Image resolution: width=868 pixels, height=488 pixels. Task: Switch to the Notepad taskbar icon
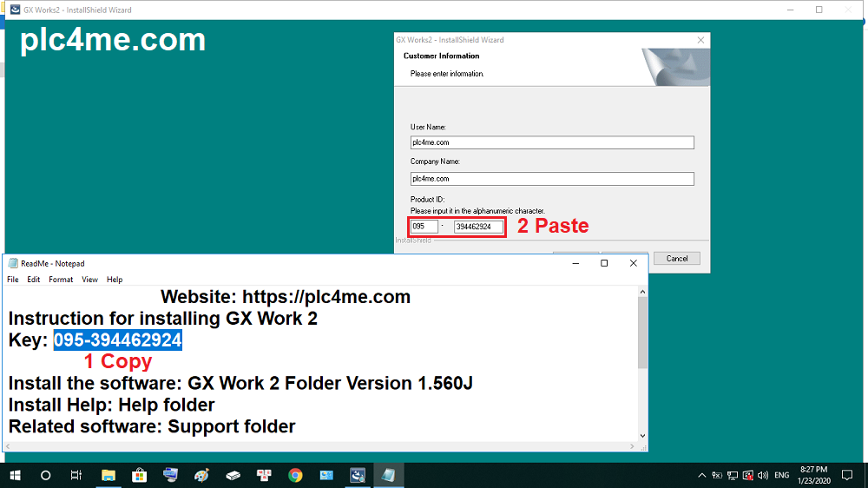pos(388,475)
